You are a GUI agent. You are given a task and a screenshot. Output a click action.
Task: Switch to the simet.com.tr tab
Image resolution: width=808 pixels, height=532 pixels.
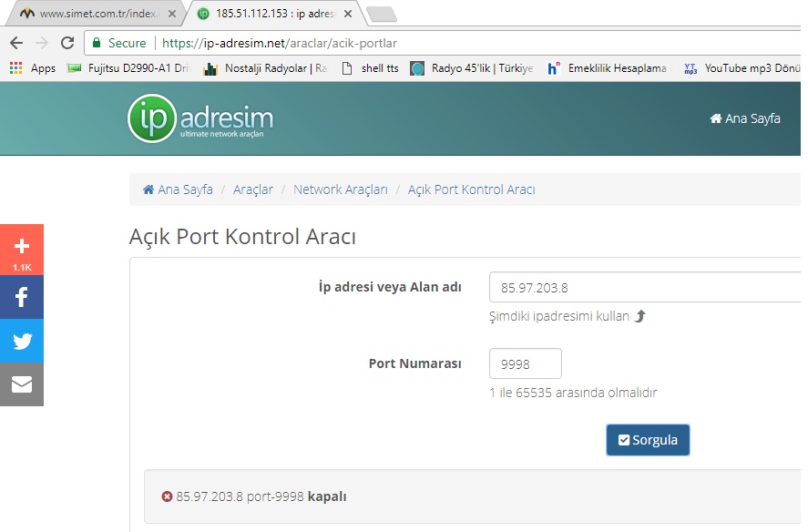pos(91,14)
